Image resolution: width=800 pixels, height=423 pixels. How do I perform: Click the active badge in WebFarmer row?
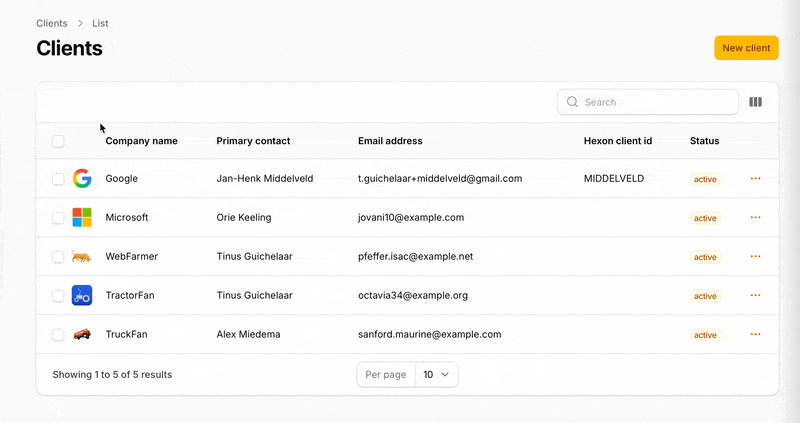tap(705, 257)
